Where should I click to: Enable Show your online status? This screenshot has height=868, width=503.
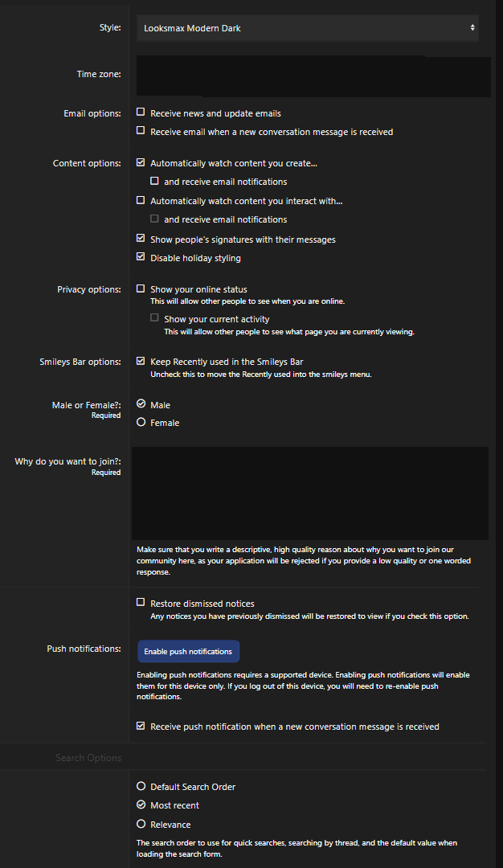pos(141,289)
